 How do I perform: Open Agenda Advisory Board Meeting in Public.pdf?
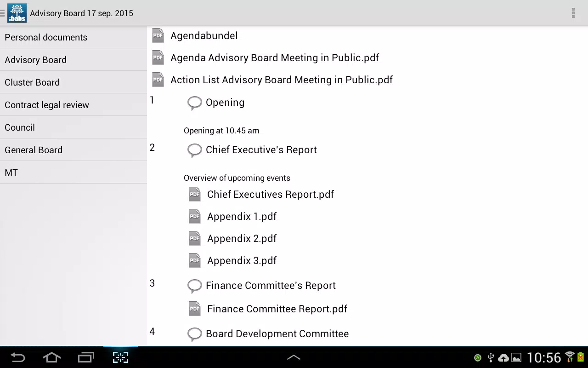click(x=275, y=57)
